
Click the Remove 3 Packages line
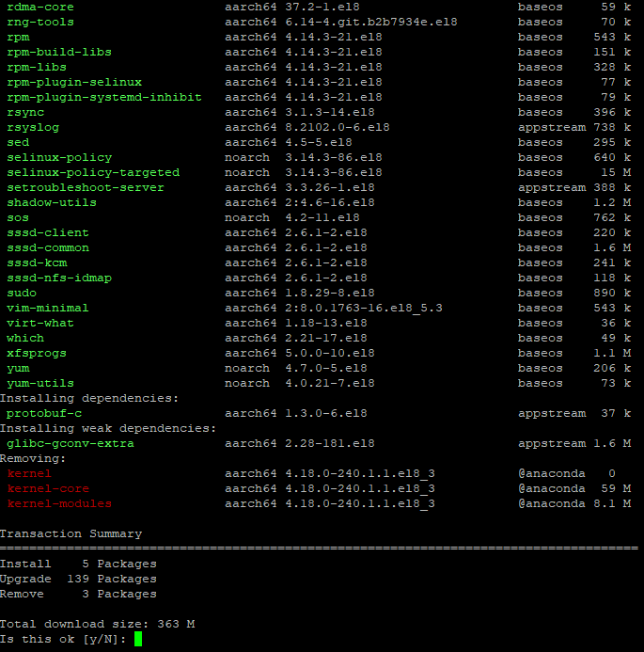78,594
